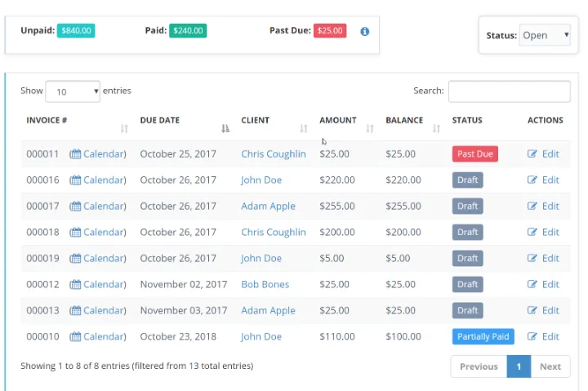The height and width of the screenshot is (391, 588).
Task: Click edit pencil icon for invoice 000010
Action: [532, 336]
